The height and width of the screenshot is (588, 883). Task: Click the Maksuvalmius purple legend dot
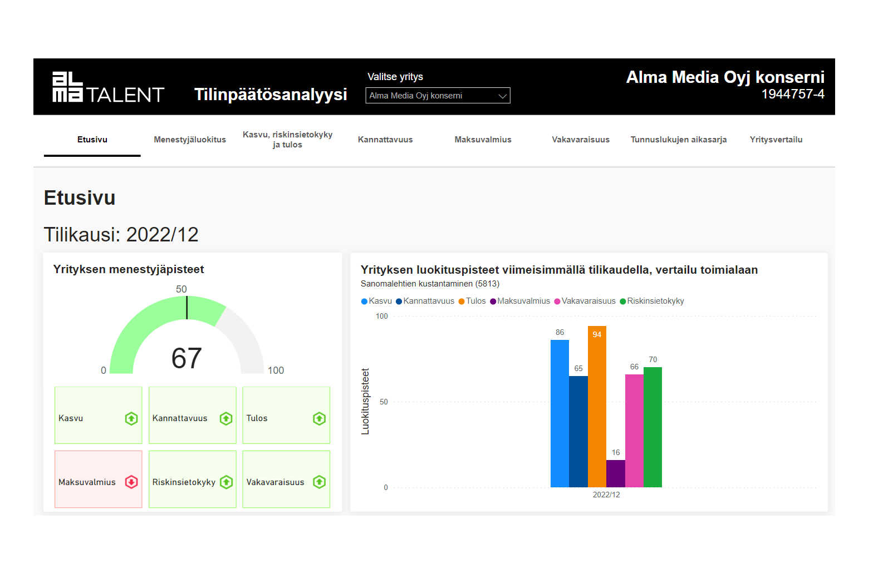pos(493,302)
